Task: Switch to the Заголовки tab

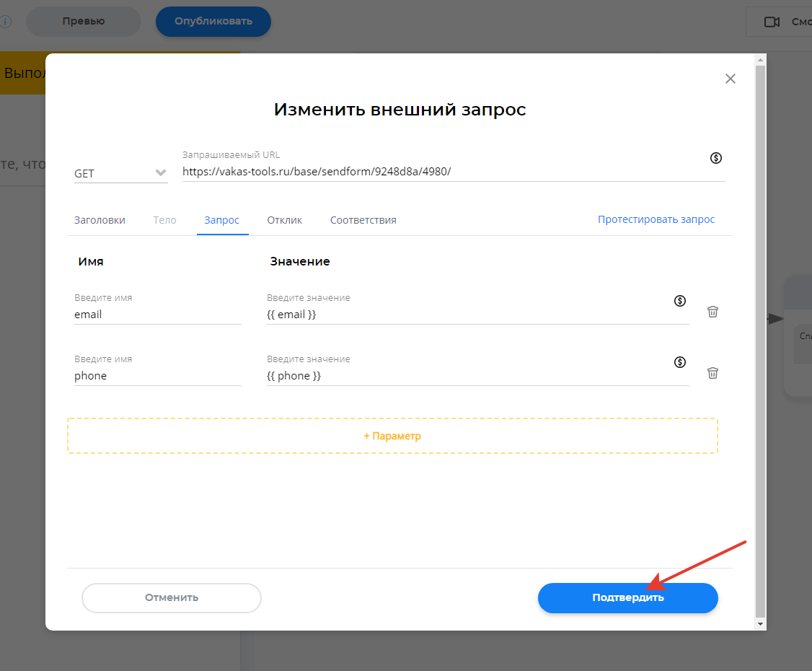Action: (100, 220)
